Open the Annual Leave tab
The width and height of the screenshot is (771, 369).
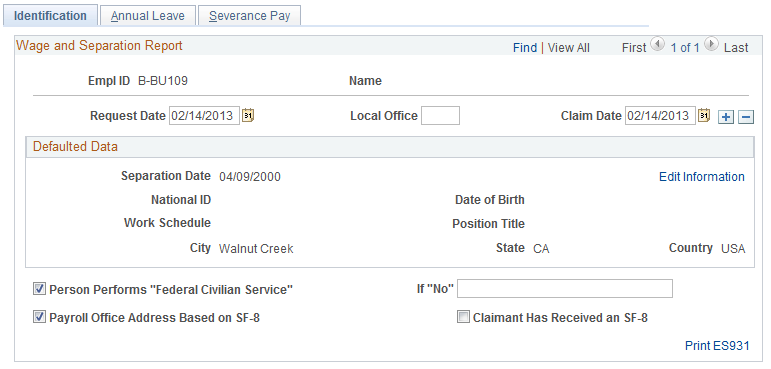pos(148,16)
